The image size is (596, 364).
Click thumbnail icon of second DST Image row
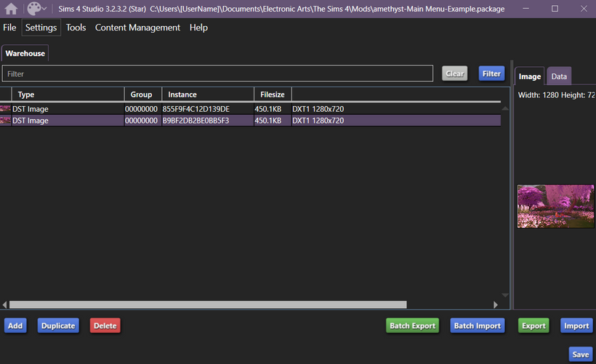(x=6, y=121)
